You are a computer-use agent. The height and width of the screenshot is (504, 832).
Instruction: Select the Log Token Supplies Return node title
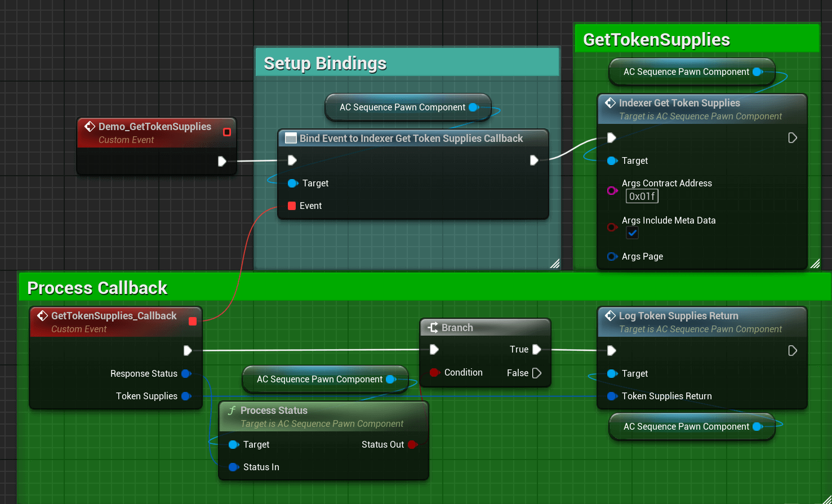[x=678, y=316]
